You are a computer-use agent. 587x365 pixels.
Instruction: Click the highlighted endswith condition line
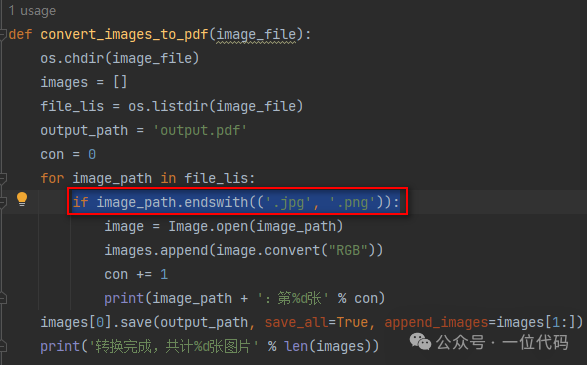tap(236, 202)
